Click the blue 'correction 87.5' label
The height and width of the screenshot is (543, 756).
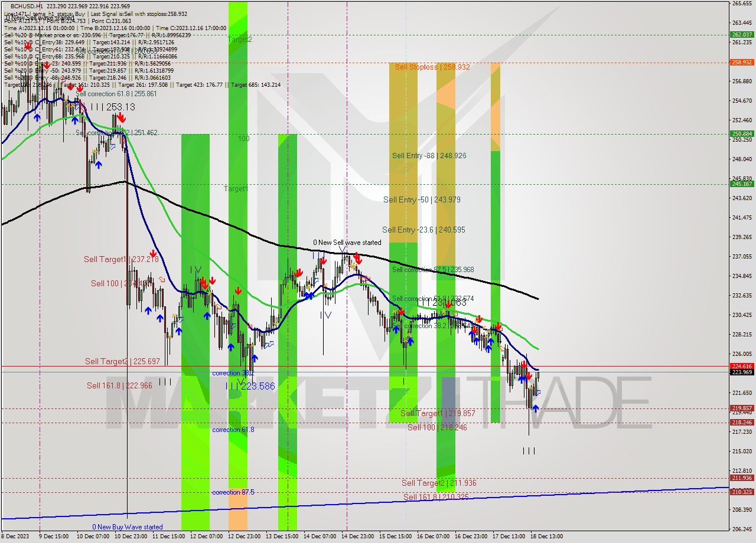(x=233, y=492)
